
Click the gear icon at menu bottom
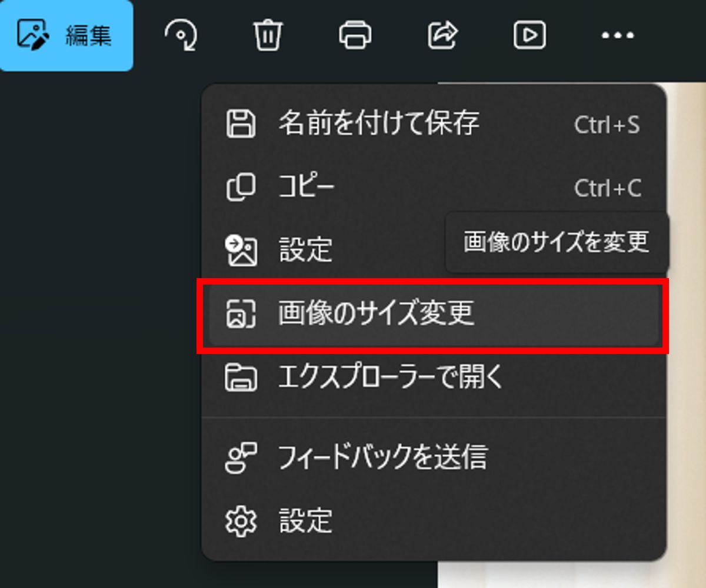click(x=241, y=522)
